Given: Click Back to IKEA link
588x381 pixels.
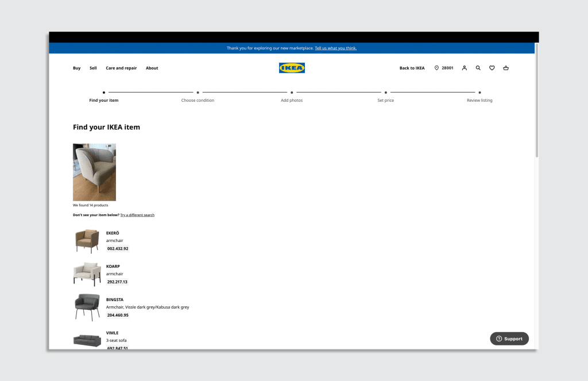Looking at the screenshot, I should point(412,68).
